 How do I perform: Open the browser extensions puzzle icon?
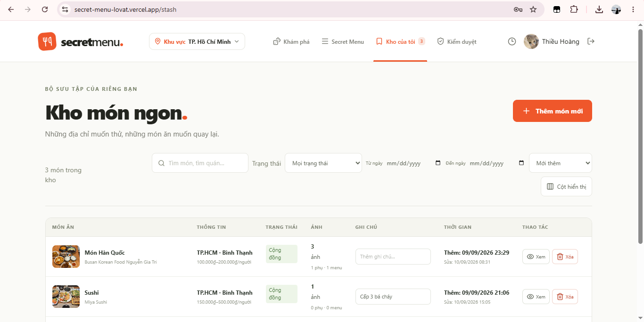(574, 9)
